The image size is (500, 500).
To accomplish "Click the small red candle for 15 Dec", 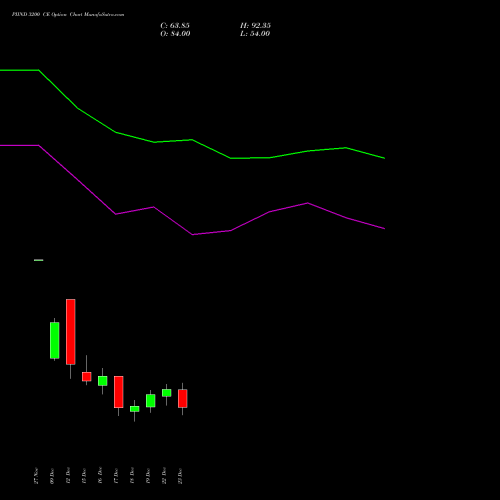I will [x=87, y=376].
